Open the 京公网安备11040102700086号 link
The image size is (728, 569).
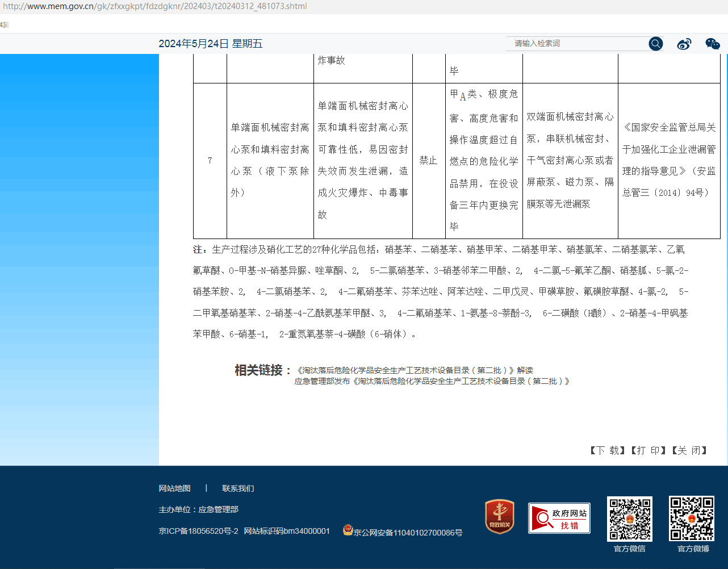click(x=408, y=533)
